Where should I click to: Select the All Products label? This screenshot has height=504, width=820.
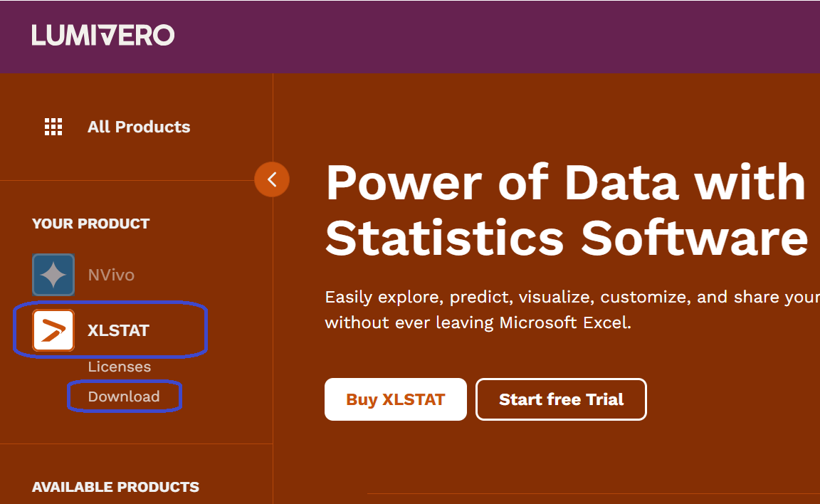(139, 127)
